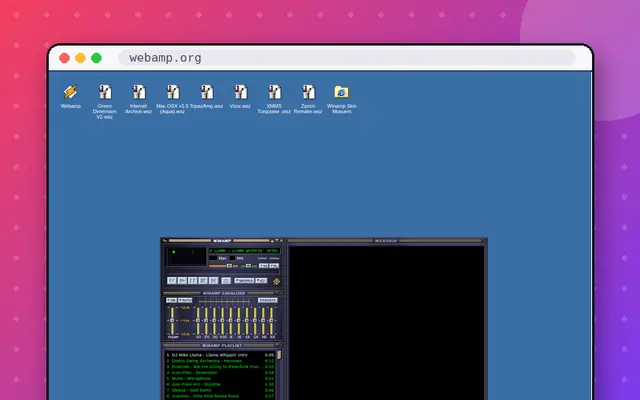Toggle Shuffle in the Winamp player
This screenshot has height=400, width=640.
244,281
